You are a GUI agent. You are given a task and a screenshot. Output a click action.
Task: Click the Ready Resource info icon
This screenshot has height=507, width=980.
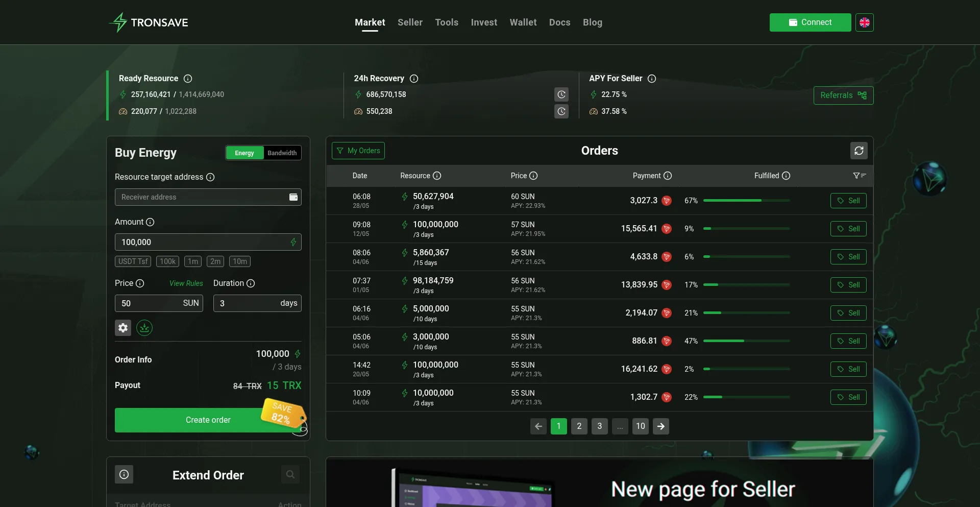click(x=188, y=79)
